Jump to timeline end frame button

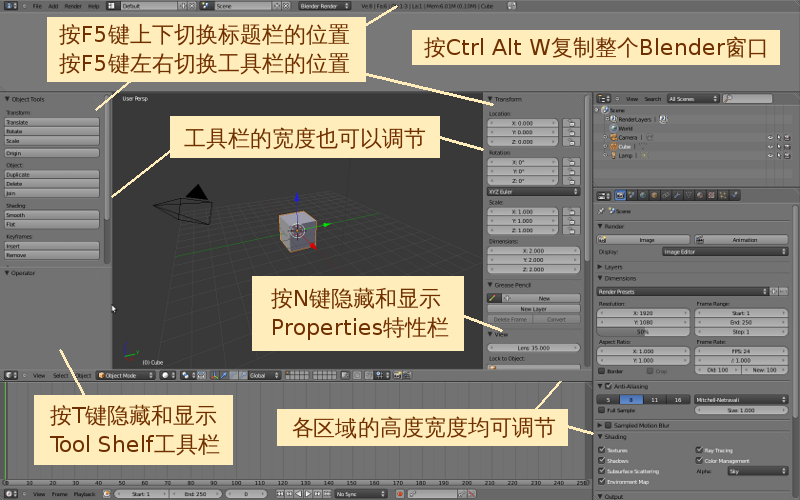coord(327,494)
